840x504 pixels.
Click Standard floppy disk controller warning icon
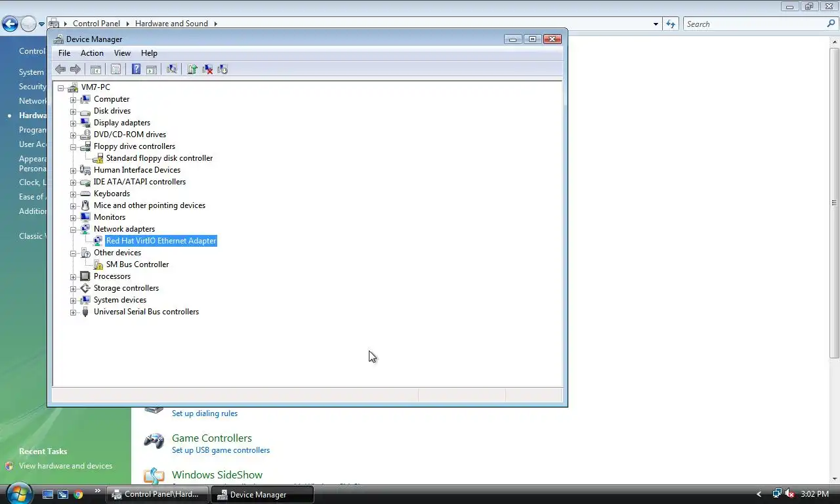click(x=98, y=158)
